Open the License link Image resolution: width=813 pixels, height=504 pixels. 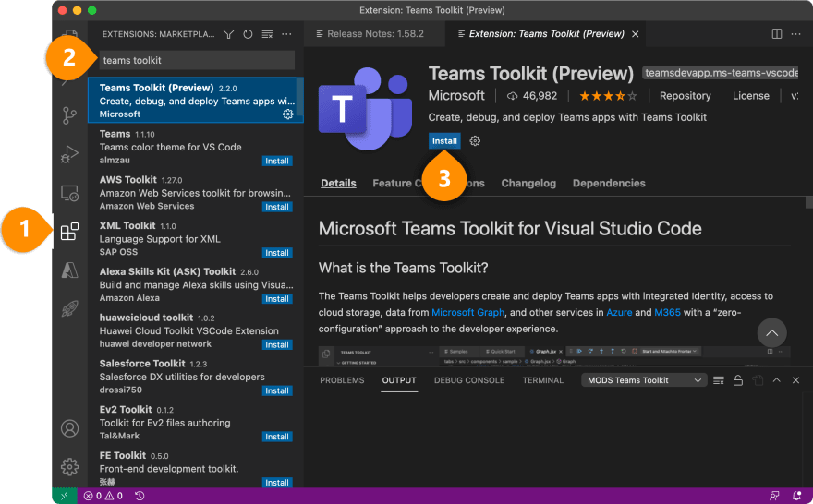pyautogui.click(x=751, y=96)
